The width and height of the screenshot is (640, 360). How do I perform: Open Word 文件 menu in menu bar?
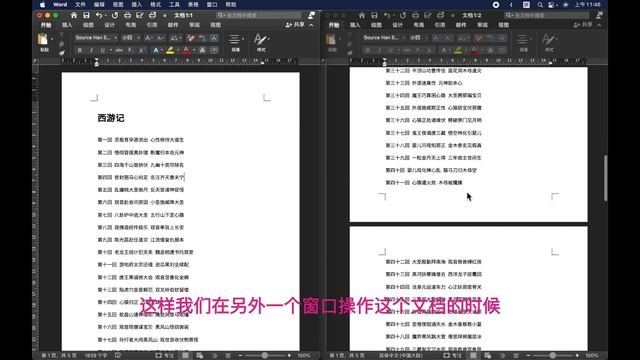point(80,4)
